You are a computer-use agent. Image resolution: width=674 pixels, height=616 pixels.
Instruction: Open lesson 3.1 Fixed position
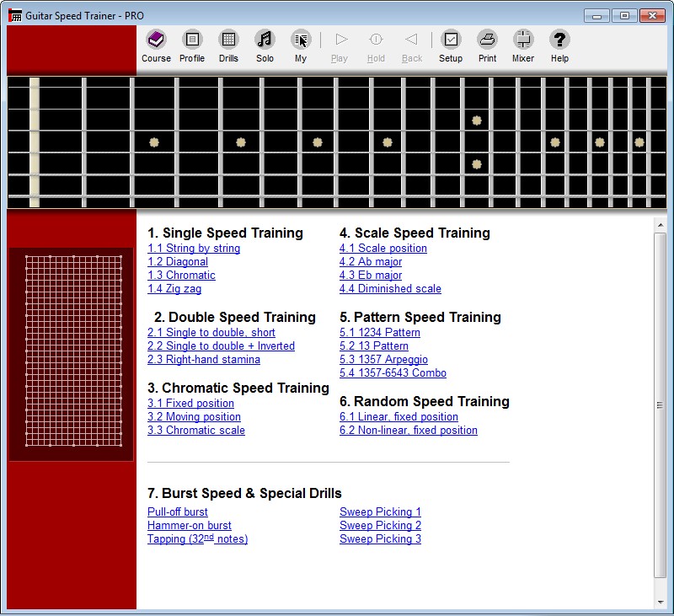pos(190,403)
